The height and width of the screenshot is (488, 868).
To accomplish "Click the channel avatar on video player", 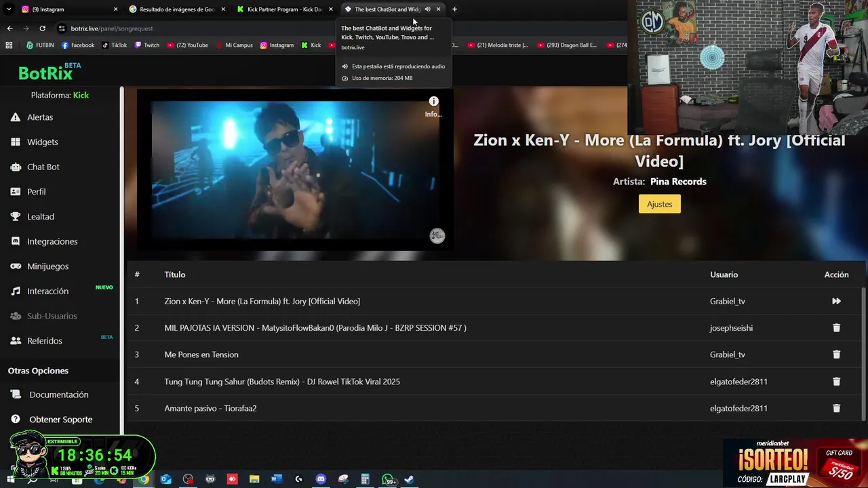I will click(437, 236).
